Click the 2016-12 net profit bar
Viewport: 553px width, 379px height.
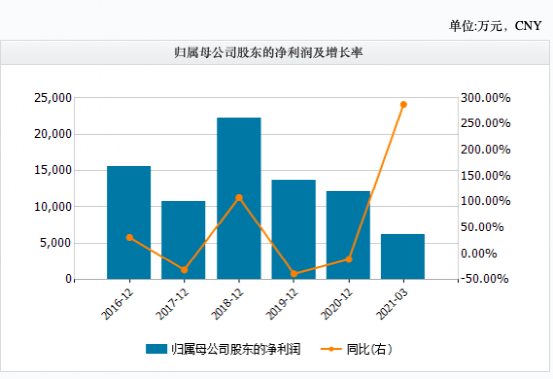(129, 222)
